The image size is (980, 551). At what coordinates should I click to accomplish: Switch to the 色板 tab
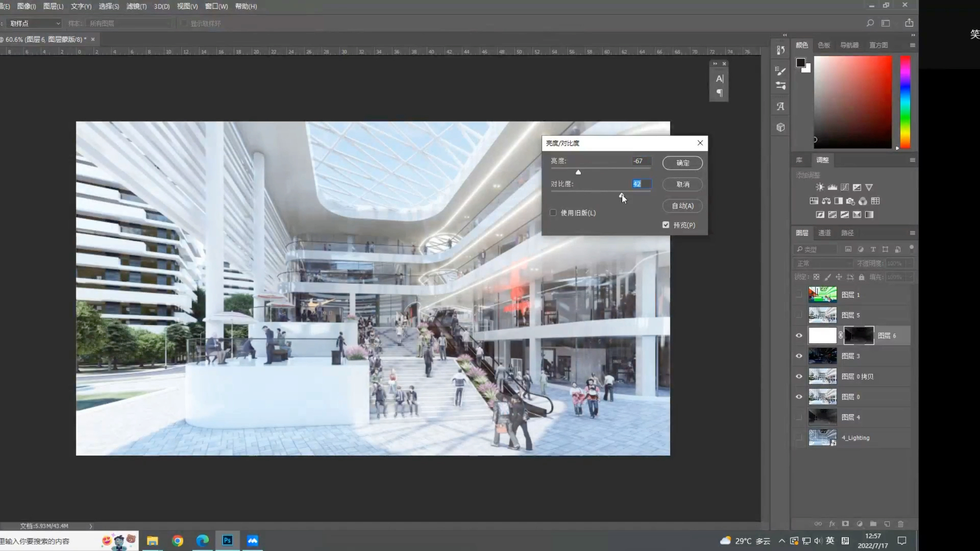point(824,45)
